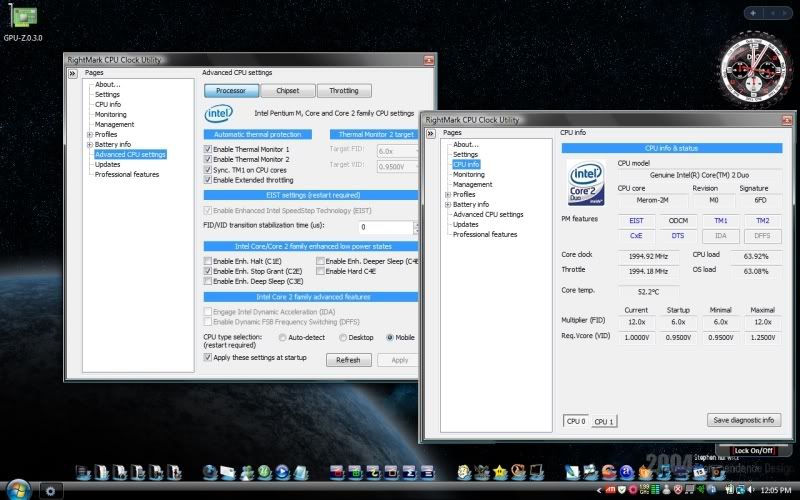The width and height of the screenshot is (800, 500).
Task: Toggle Sync. TM1 on CPU cores
Action: 208,169
